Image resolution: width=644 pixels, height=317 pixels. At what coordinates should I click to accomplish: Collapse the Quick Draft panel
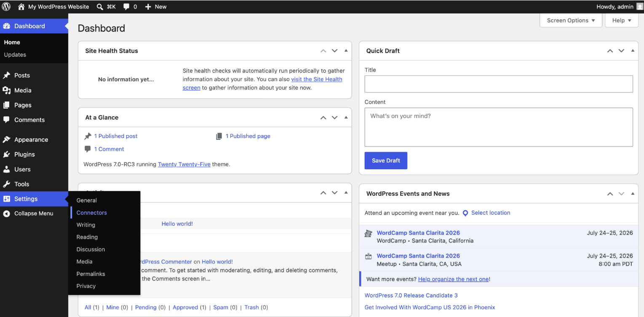633,51
